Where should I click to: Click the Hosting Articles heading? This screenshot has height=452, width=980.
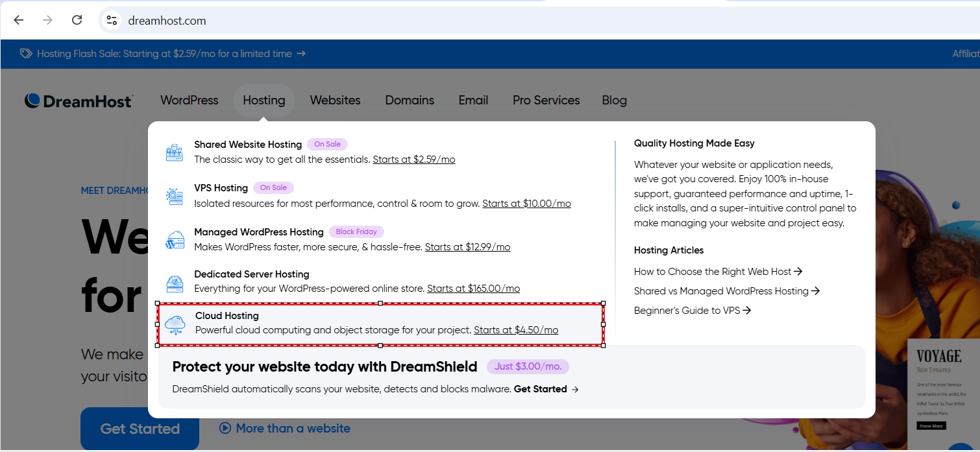coord(669,250)
